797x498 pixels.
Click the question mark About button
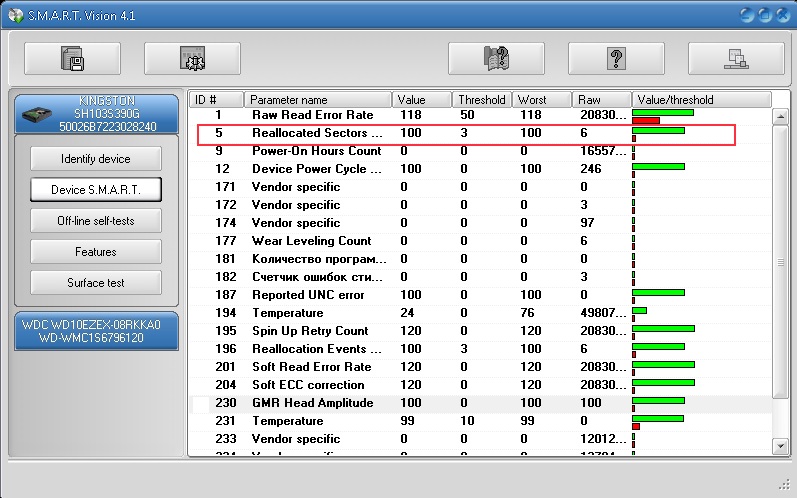point(617,59)
